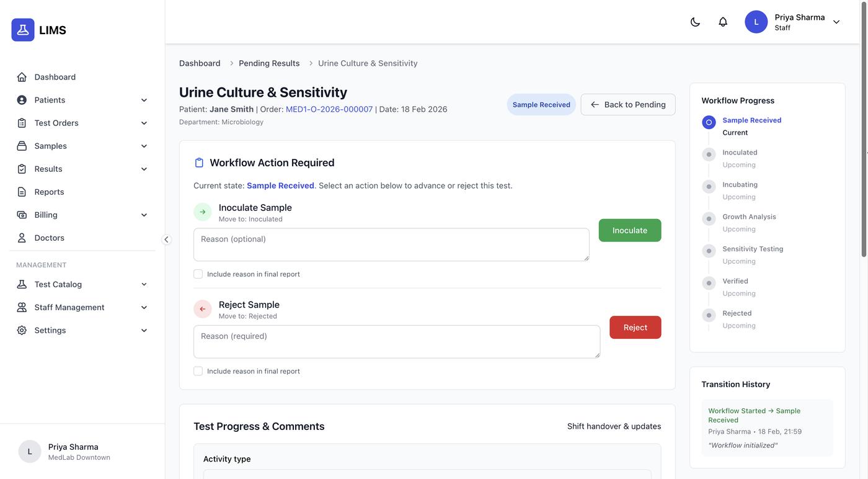This screenshot has width=868, height=479.
Task: Click the Sample Received workflow step icon
Action: (x=709, y=122)
